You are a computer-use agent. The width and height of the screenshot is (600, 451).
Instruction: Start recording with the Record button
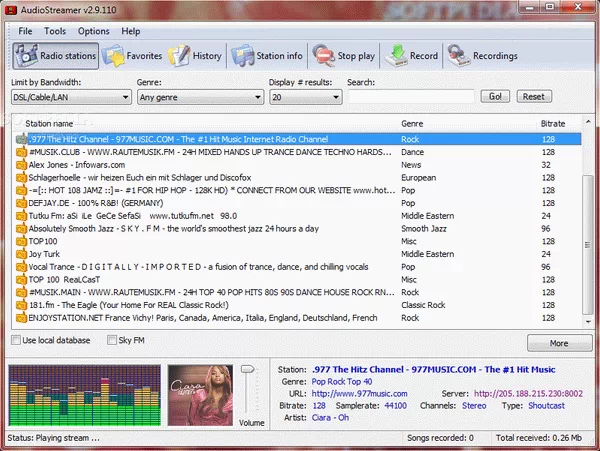click(411, 56)
